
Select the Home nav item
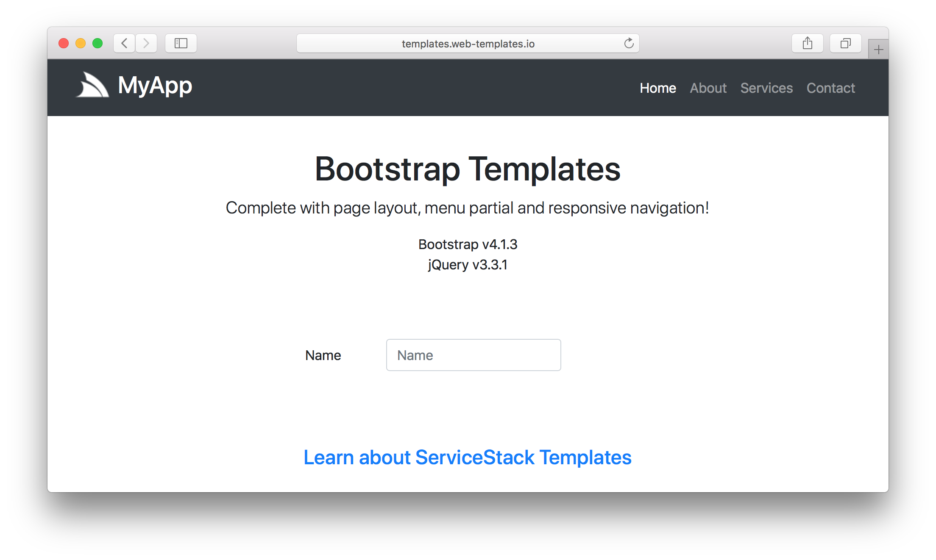tap(657, 88)
